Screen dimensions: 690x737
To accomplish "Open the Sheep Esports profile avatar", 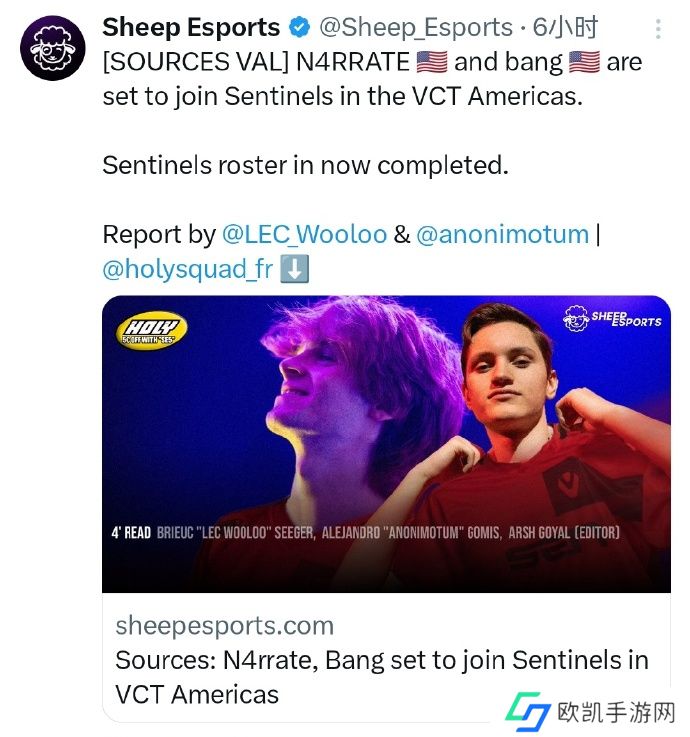I will point(53,47).
